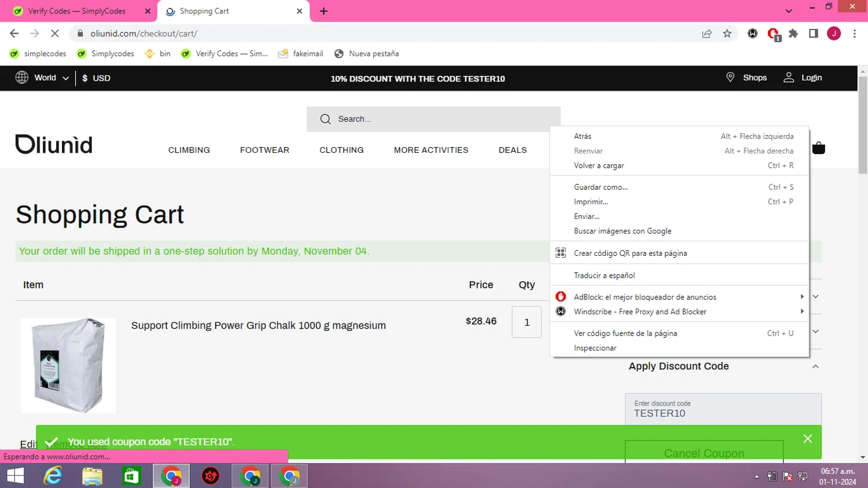This screenshot has width=868, height=488.
Task: Expand Windscribe context submenu
Action: click(x=679, y=311)
